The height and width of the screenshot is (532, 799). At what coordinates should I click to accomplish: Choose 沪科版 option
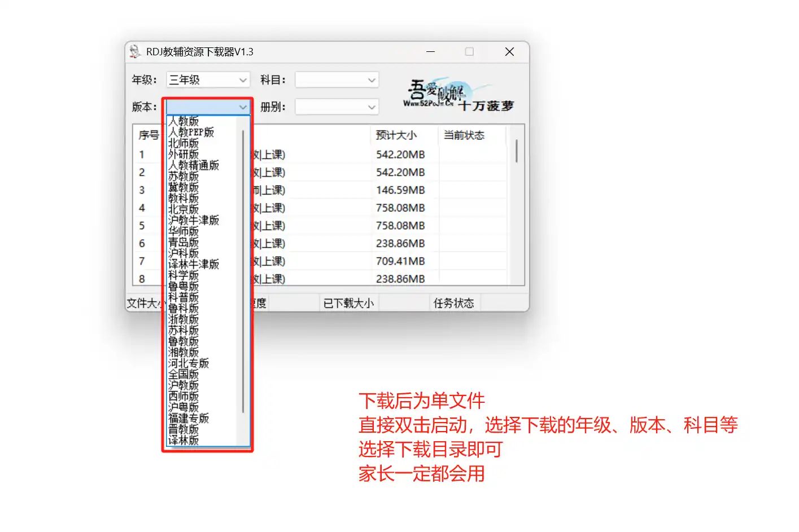[184, 253]
